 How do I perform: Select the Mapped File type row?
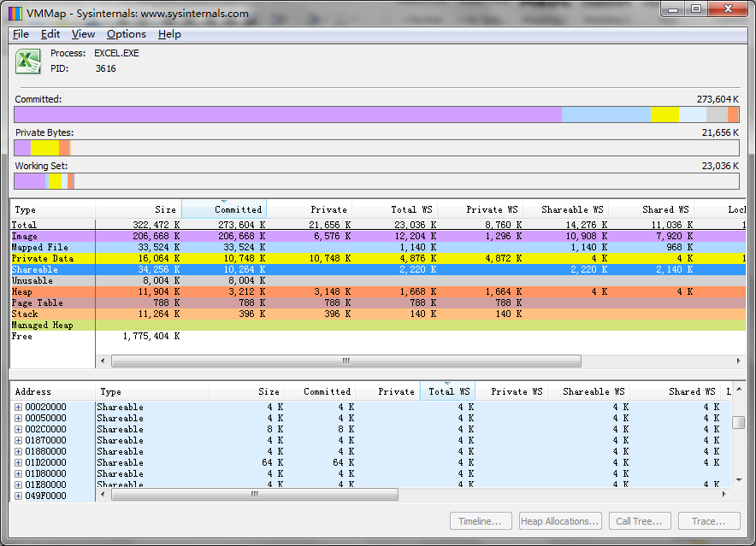point(378,247)
